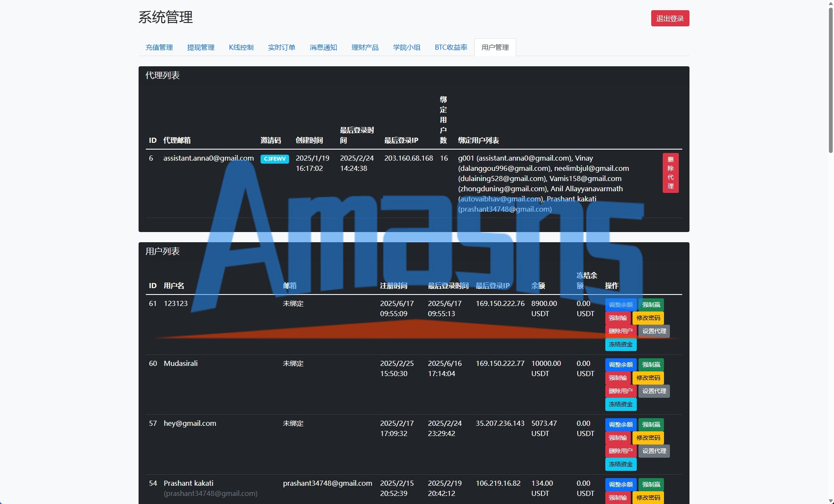Open the K线控制 tab

(241, 47)
